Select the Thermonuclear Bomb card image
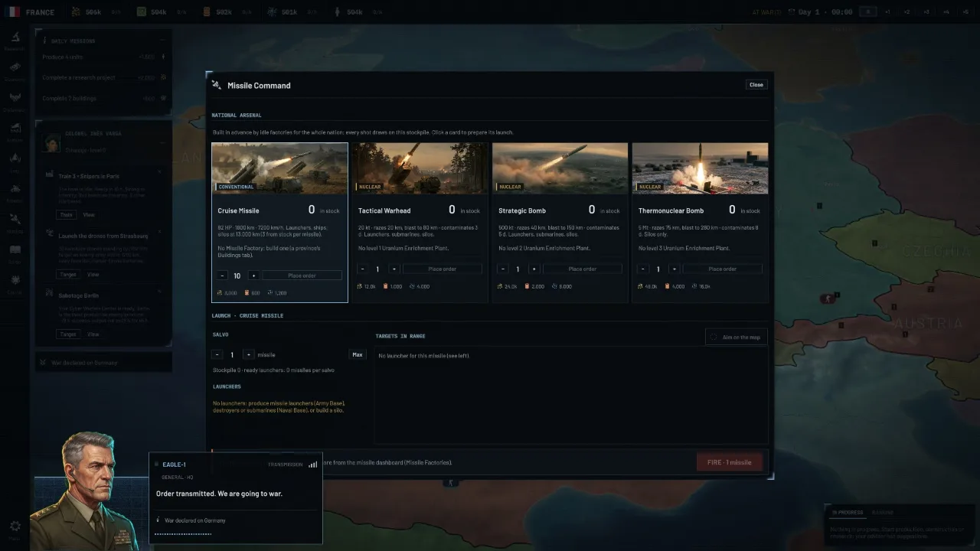The height and width of the screenshot is (551, 980). click(700, 168)
